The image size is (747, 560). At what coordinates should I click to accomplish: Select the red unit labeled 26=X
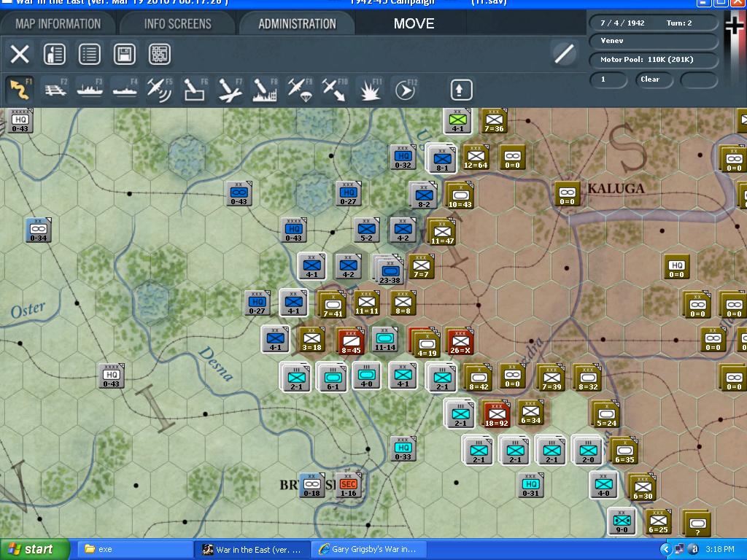point(460,341)
